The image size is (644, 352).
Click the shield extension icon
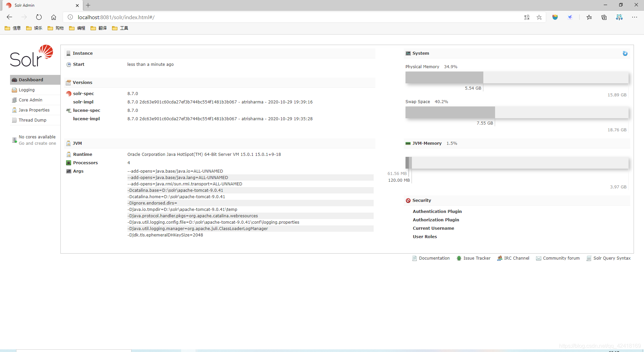pos(555,17)
